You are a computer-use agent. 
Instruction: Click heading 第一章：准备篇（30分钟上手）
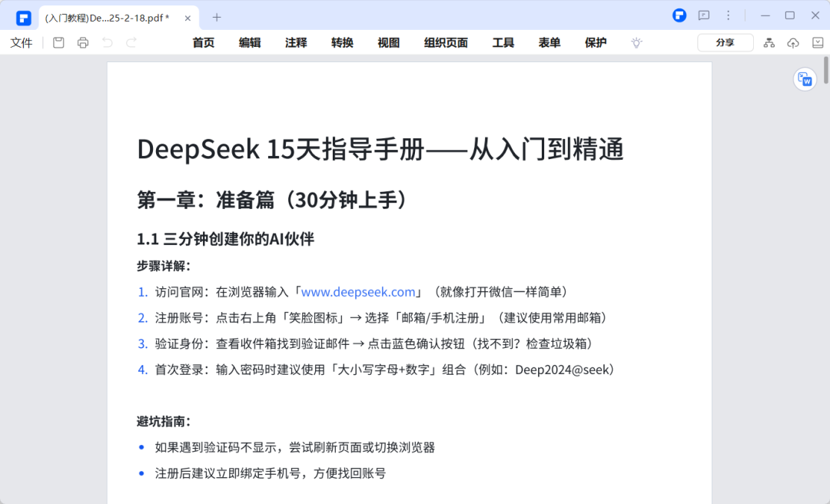click(274, 200)
